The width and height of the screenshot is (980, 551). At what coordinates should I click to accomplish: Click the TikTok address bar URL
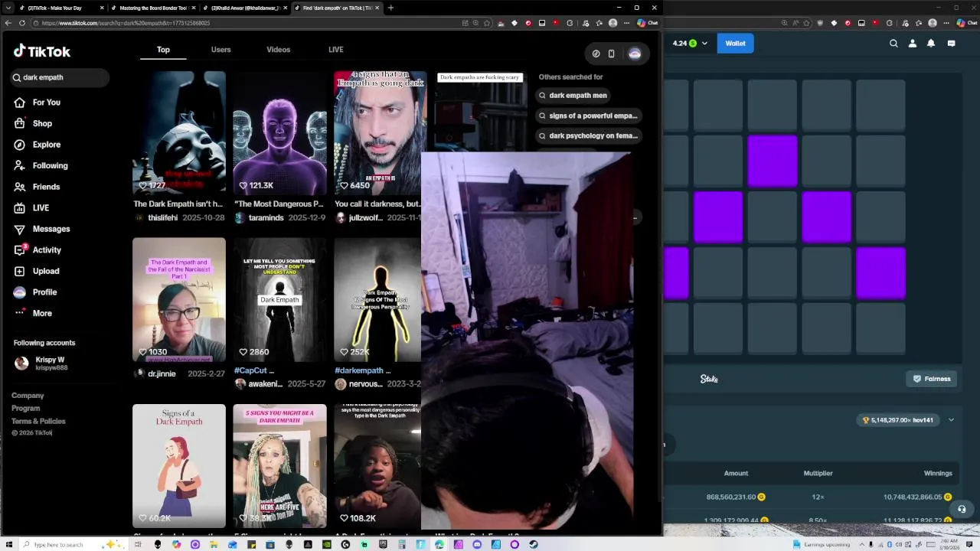click(126, 23)
